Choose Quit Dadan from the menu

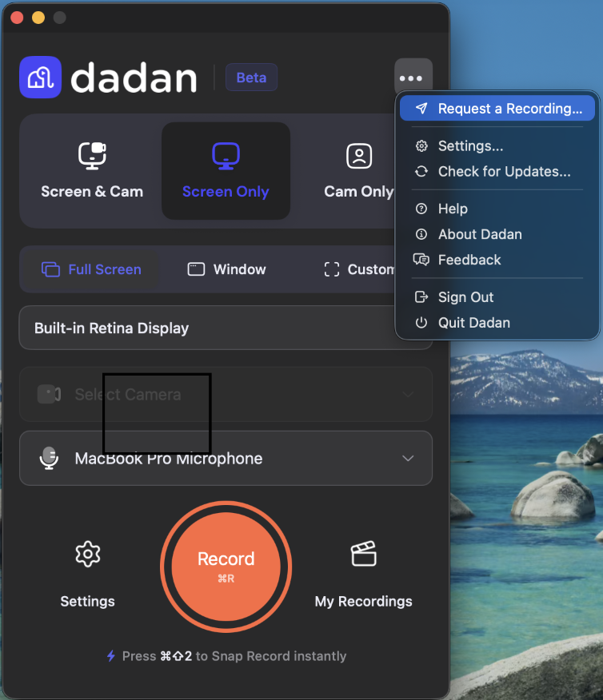click(497, 322)
